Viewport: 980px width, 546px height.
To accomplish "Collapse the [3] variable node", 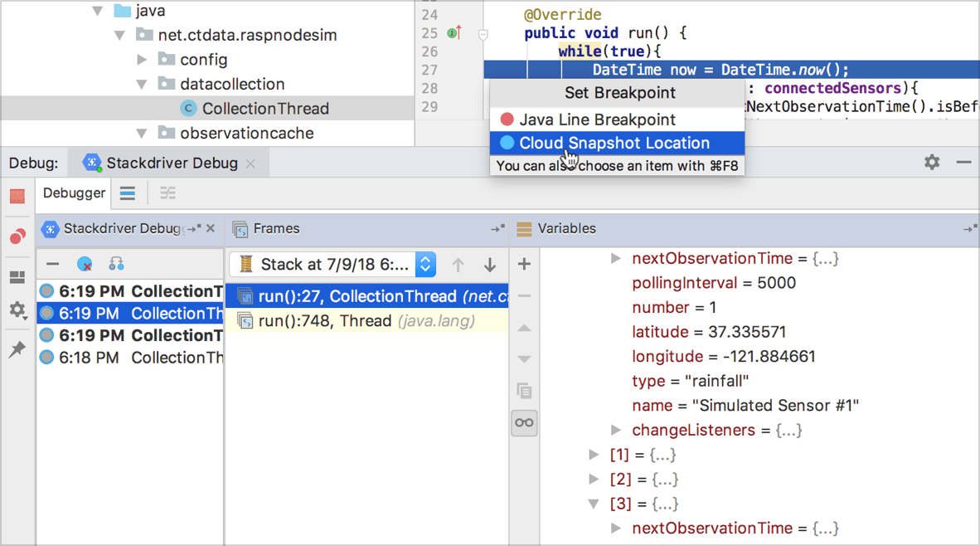I will [x=594, y=504].
